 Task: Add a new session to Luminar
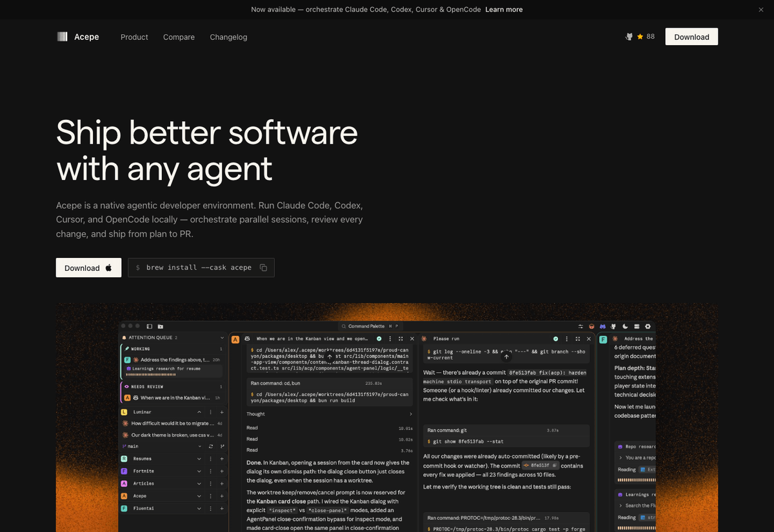(221, 412)
